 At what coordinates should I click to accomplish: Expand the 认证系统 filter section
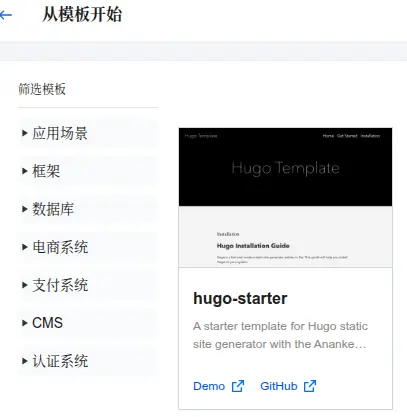pos(88,361)
